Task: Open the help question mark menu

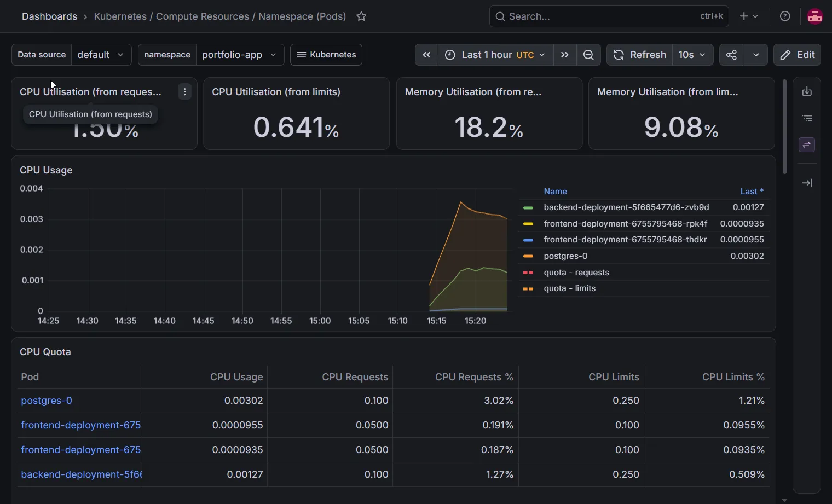Action: pos(785,16)
